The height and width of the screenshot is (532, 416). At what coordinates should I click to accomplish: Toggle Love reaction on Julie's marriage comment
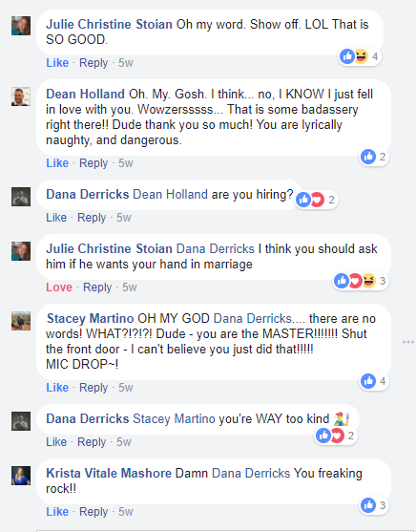tap(59, 287)
